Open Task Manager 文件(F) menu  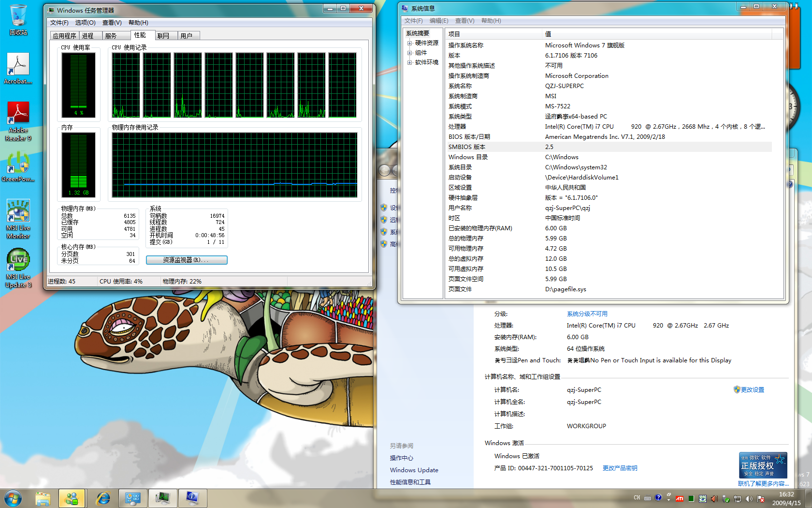pyautogui.click(x=59, y=23)
